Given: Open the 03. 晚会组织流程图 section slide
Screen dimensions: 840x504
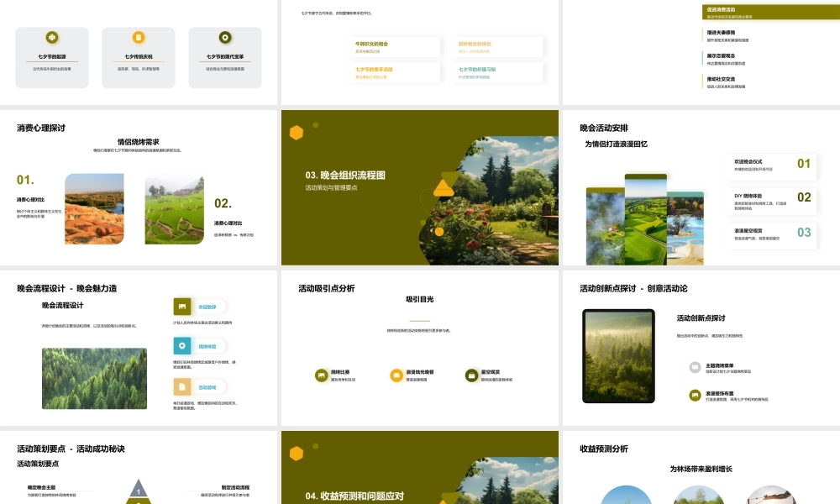Looking at the screenshot, I should coord(420,187).
